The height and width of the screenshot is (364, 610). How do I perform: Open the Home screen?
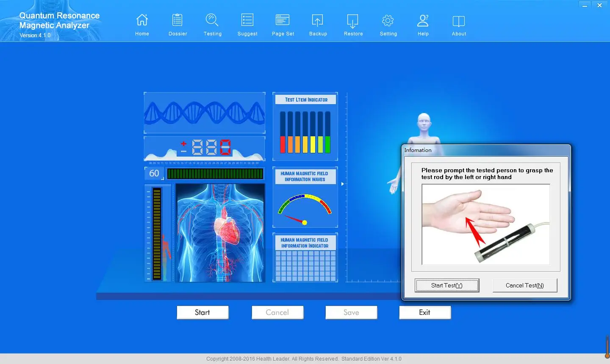pos(142,24)
